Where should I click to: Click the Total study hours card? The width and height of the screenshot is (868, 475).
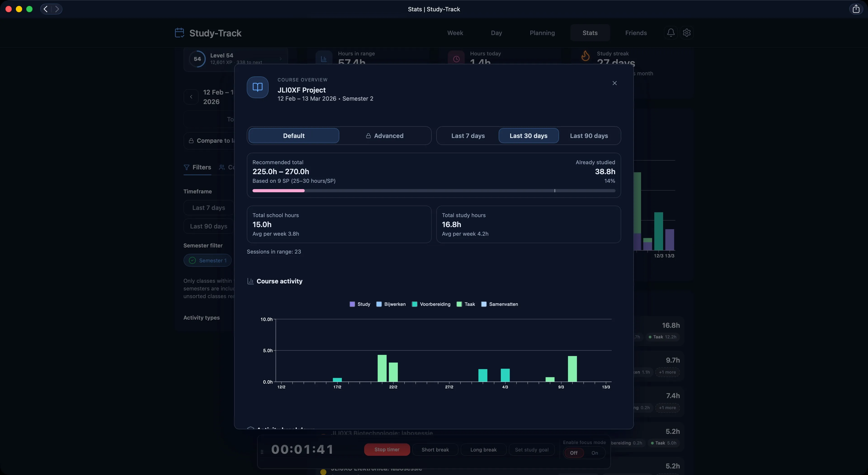point(528,224)
